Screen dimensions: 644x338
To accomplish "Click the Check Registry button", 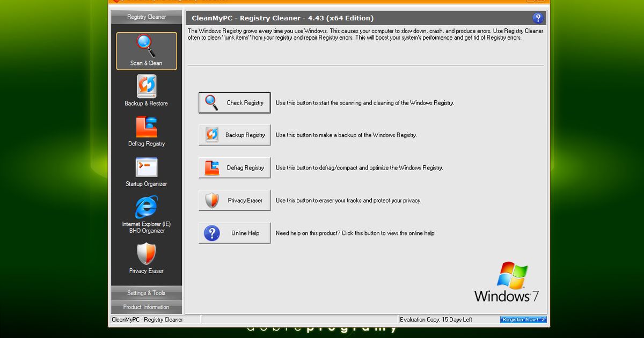I will click(235, 103).
